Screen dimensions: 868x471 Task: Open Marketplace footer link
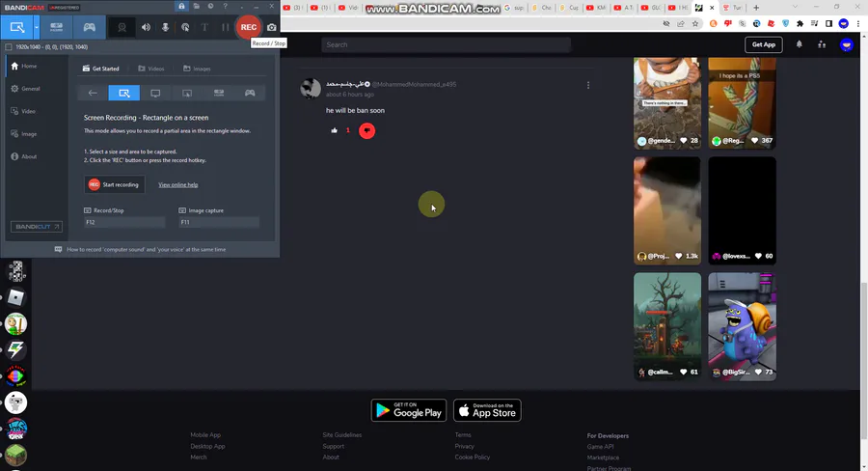(x=603, y=457)
